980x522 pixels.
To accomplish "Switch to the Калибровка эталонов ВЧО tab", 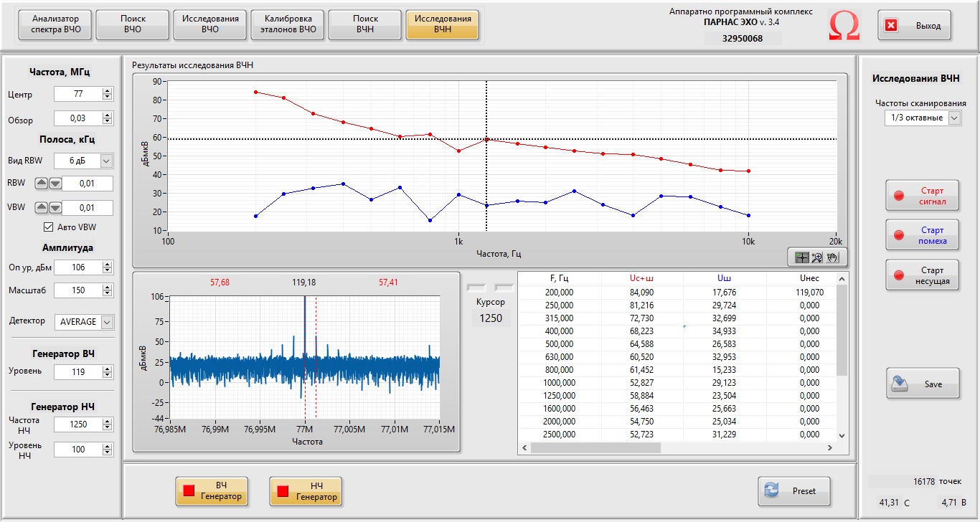I will [288, 24].
